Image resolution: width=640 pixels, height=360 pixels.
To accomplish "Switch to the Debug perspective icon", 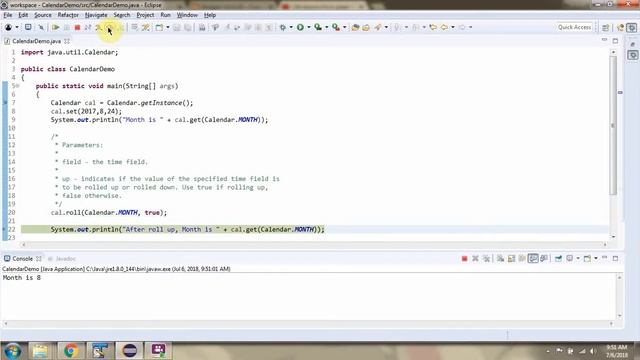I will (x=632, y=27).
